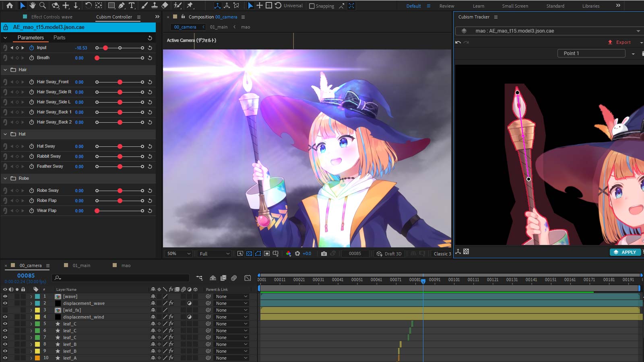This screenshot has height=362, width=644.
Task: Open the Parent & Link dropdown for leaf_C
Action: pyautogui.click(x=231, y=323)
